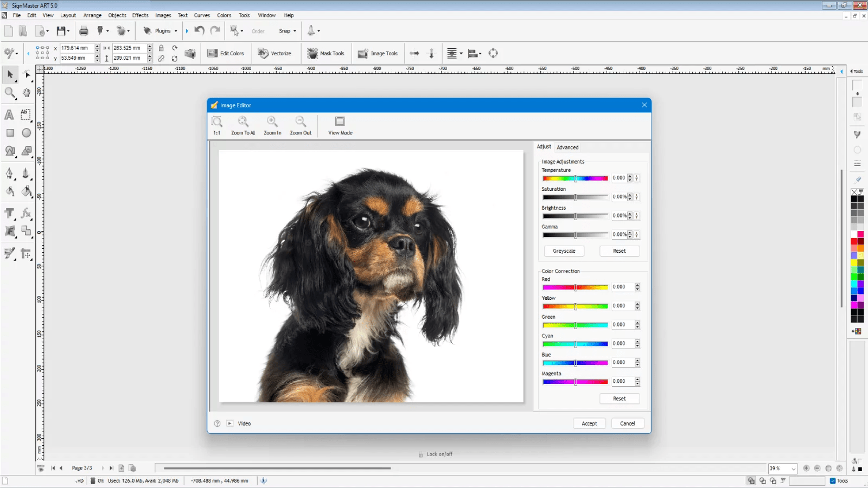Click the Saturation slider
The image size is (868, 488).
click(x=575, y=197)
